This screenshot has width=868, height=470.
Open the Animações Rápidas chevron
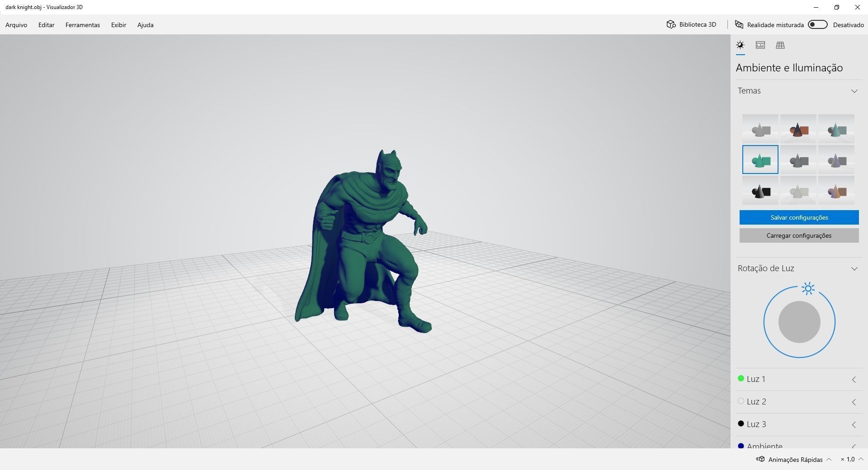pyautogui.click(x=829, y=459)
